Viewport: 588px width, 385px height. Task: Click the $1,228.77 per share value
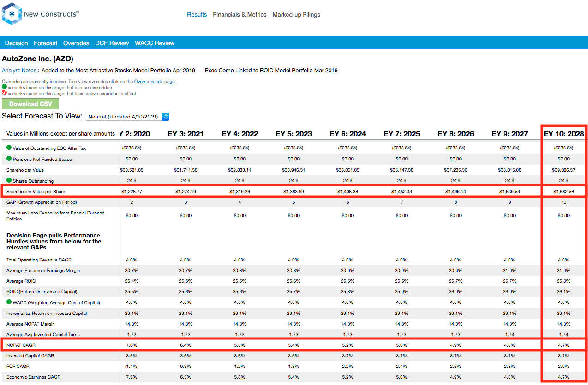point(132,191)
